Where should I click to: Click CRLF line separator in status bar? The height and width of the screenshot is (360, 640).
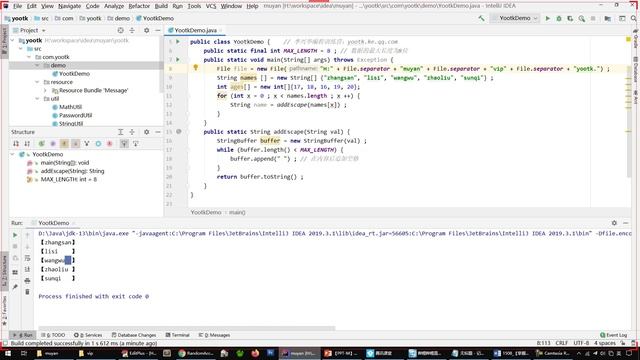coord(562,343)
